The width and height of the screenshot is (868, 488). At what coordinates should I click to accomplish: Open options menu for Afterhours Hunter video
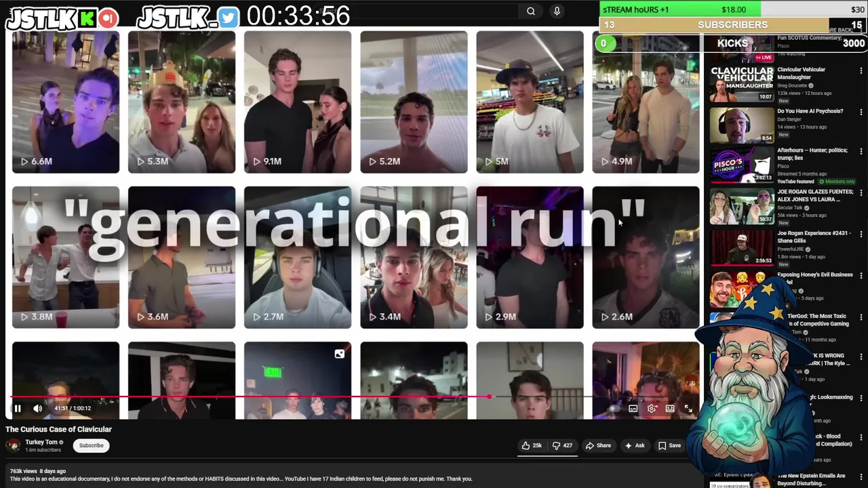(861, 151)
